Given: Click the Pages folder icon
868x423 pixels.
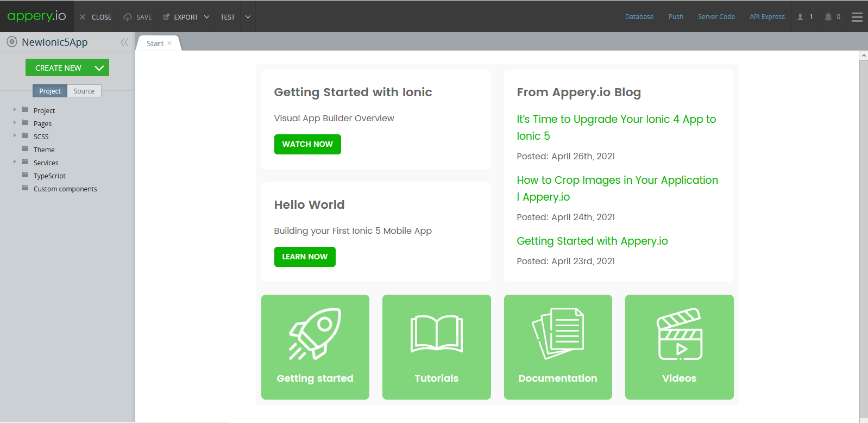Looking at the screenshot, I should coord(25,123).
